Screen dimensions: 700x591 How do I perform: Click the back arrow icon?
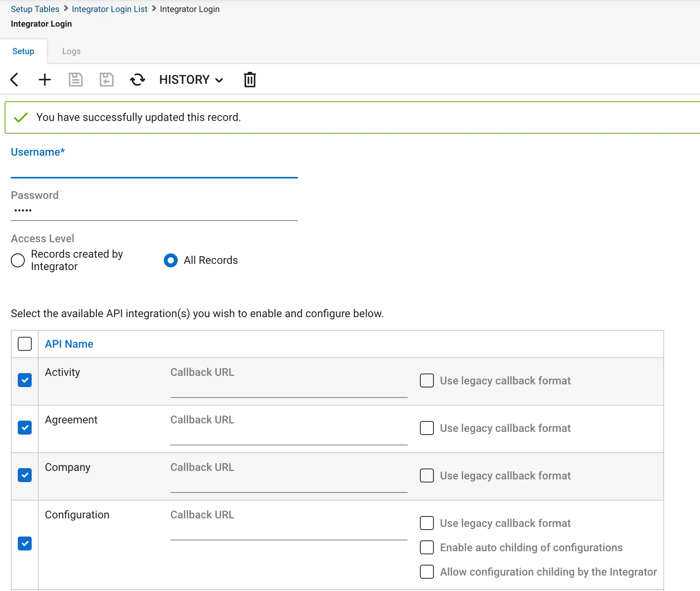14,80
